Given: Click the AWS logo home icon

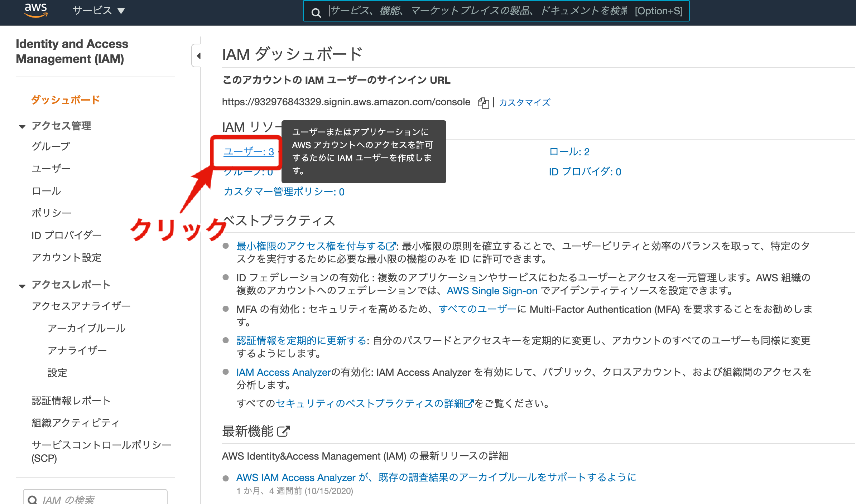Looking at the screenshot, I should point(36,10).
